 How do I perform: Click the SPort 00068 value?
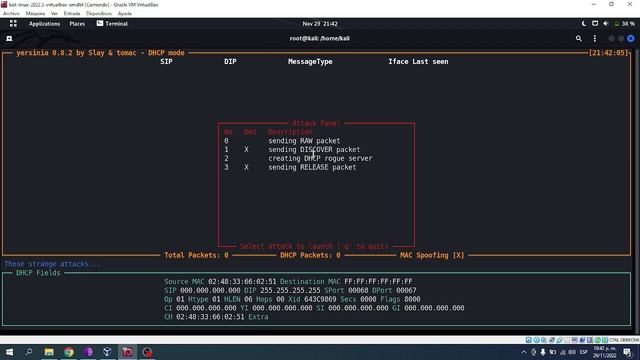tap(358, 291)
